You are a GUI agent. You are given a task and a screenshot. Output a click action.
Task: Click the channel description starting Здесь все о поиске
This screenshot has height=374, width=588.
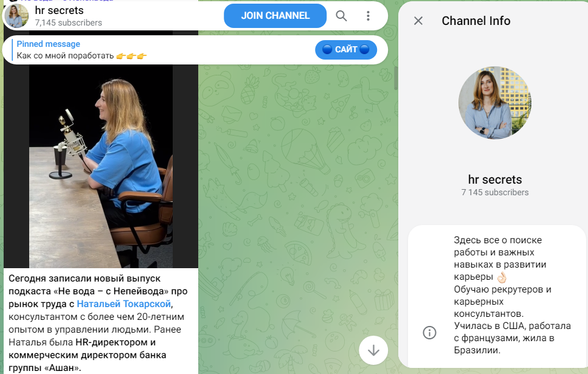[x=512, y=295]
